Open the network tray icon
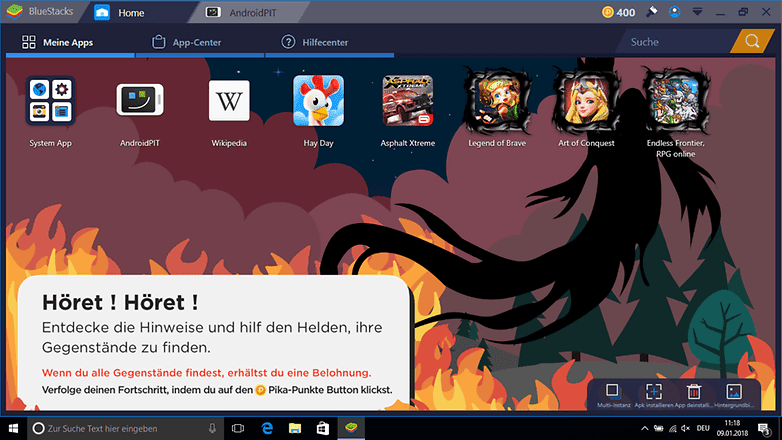 point(672,429)
